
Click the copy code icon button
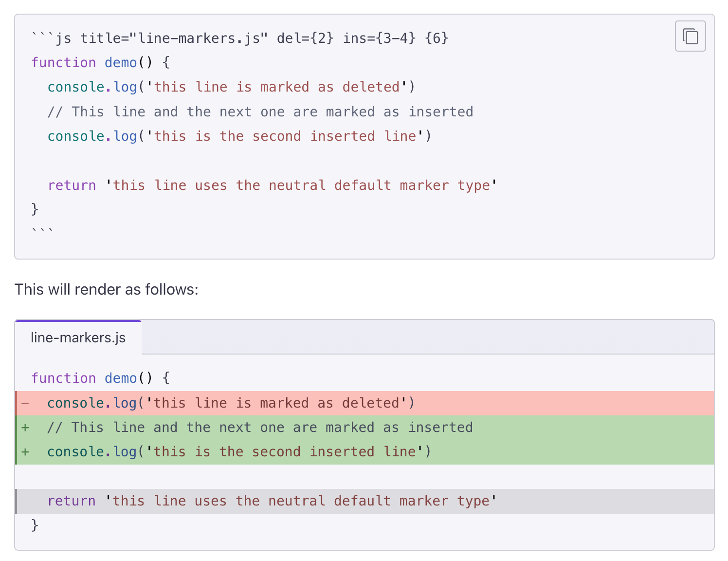[x=690, y=37]
